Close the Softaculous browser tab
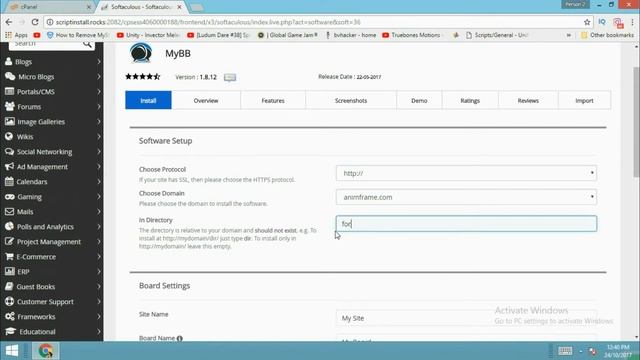The height and width of the screenshot is (360, 640). pyautogui.click(x=179, y=7)
